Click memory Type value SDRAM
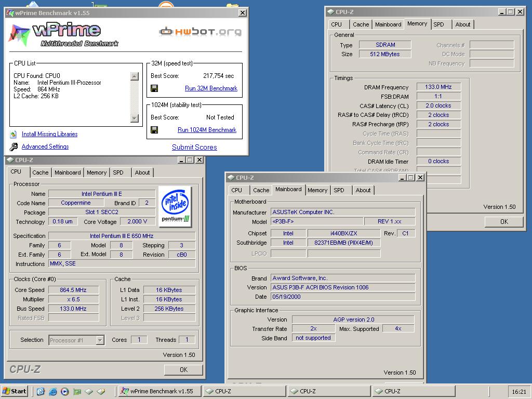The height and width of the screenshot is (399, 532). 385,45
